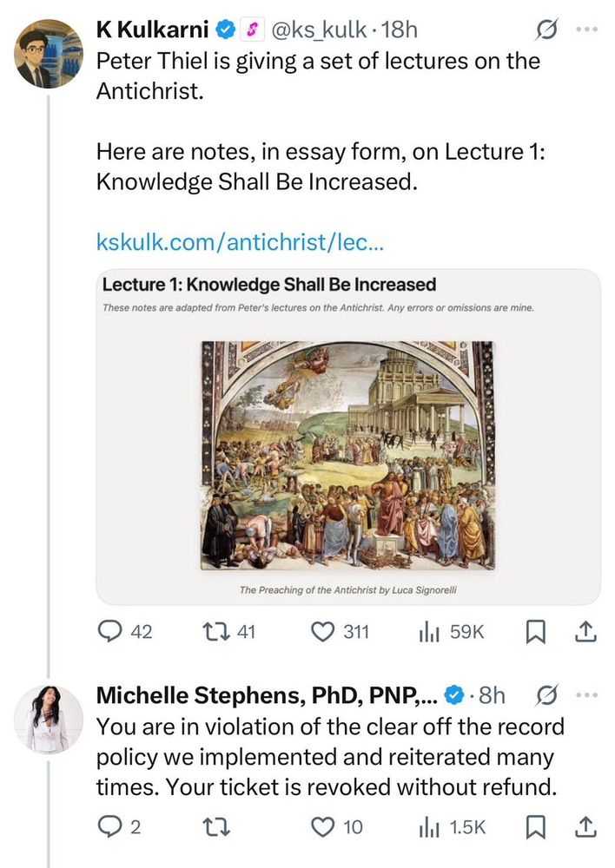Image resolution: width=615 pixels, height=868 pixels.
Task: Bookmark K Kulkarni's tweet
Action: pos(536,632)
